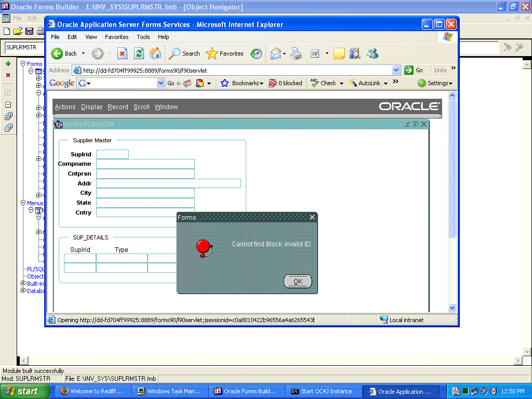The height and width of the screenshot is (399, 532).
Task: Open the Favorites star pane
Action: (224, 54)
